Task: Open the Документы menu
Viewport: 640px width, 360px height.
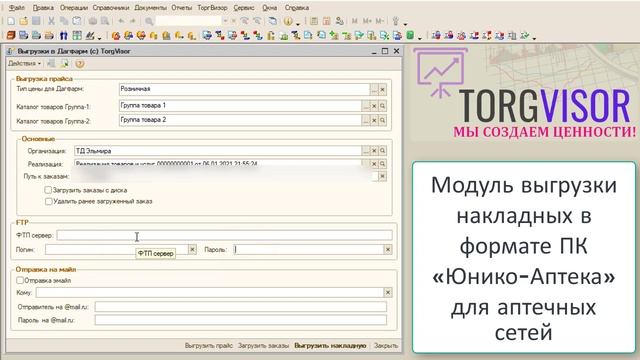Action: pos(150,8)
